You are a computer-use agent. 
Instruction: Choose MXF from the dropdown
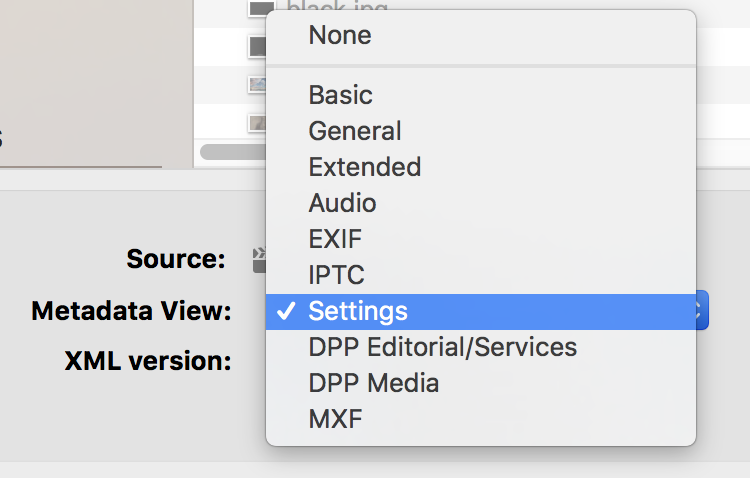coord(335,419)
